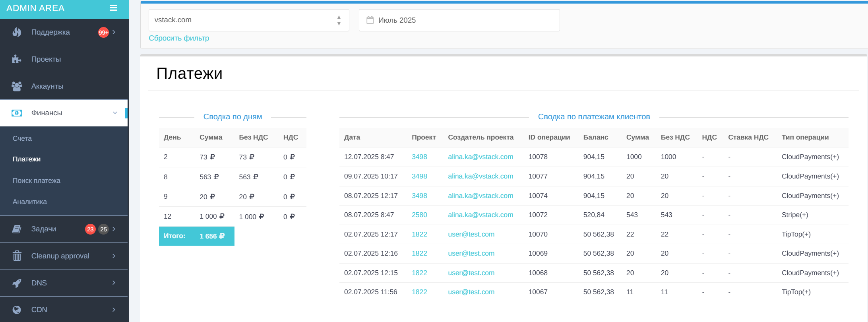
Task: Click the date 12.07.2025 8:47
Action: pos(369,157)
